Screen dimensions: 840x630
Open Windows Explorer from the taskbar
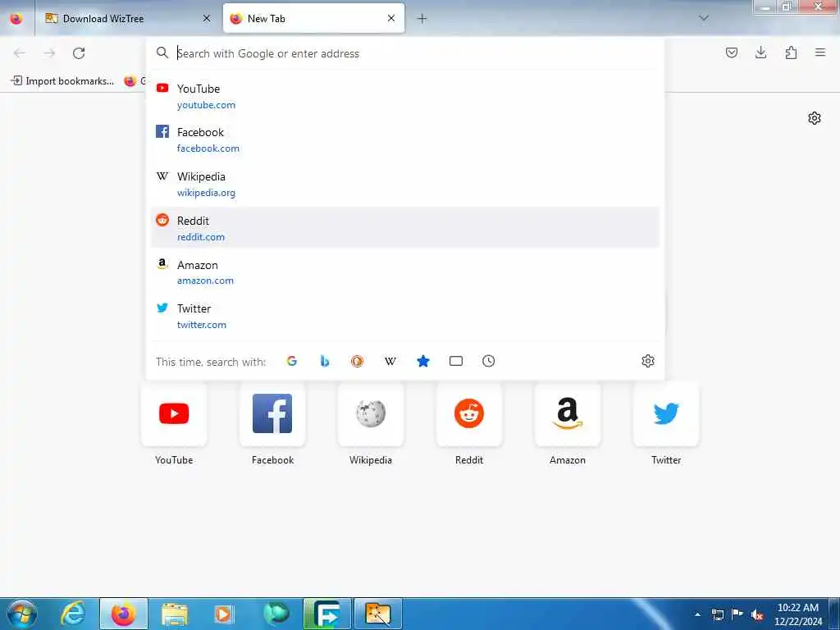(174, 614)
